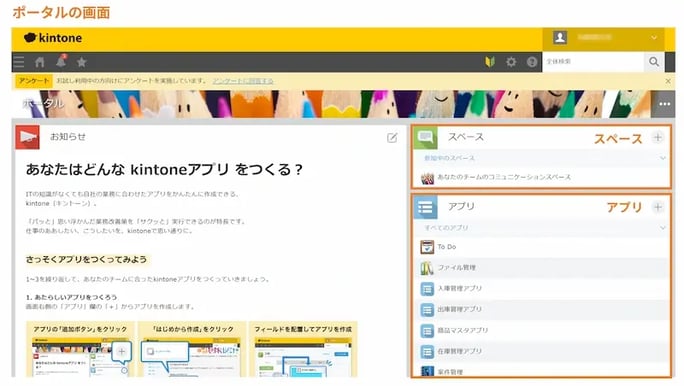
Task: Open the To Do app
Action: [541, 247]
